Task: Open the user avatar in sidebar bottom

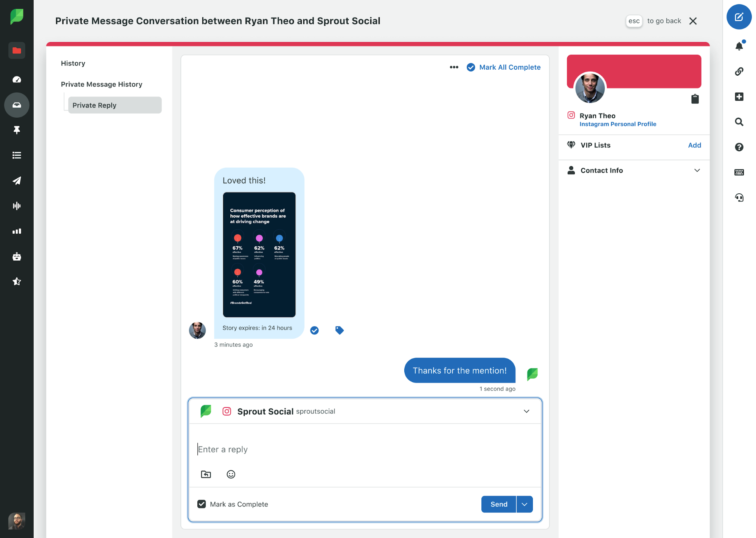Action: tap(17, 521)
